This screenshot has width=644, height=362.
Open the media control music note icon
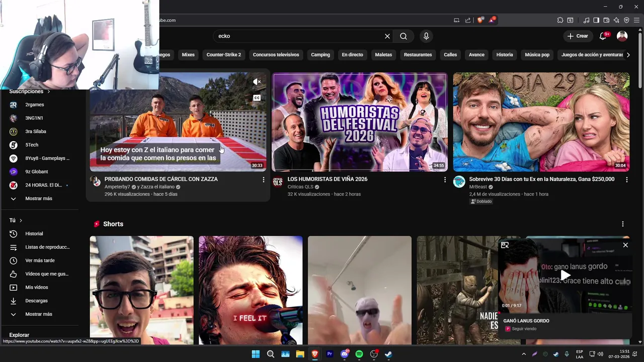point(586,20)
